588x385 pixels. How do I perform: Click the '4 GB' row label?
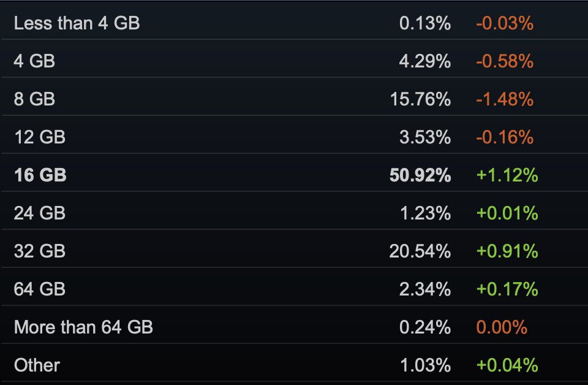(x=34, y=61)
